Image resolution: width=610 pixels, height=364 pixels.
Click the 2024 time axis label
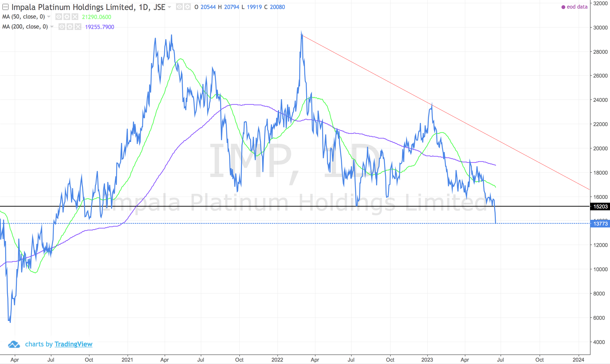(x=578, y=360)
